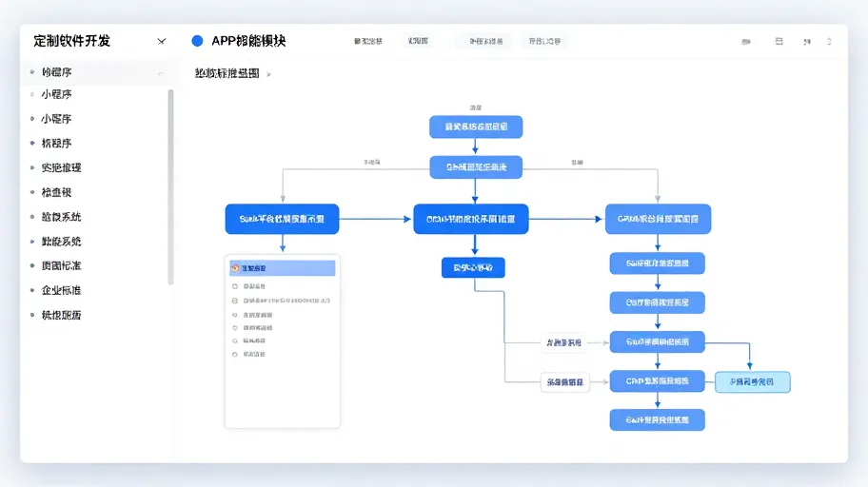868x487 pixels.
Task: Click the sidebar vertical scrollbar
Action: 170,187
